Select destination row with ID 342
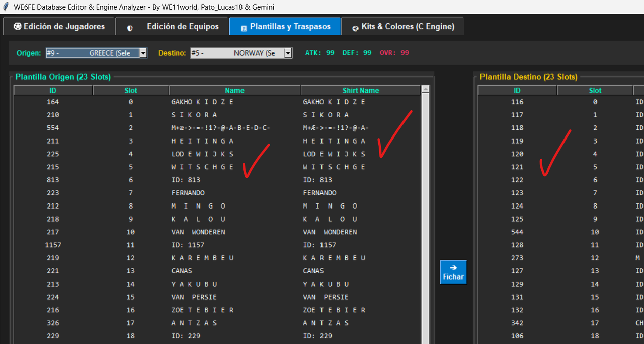 tap(560, 323)
